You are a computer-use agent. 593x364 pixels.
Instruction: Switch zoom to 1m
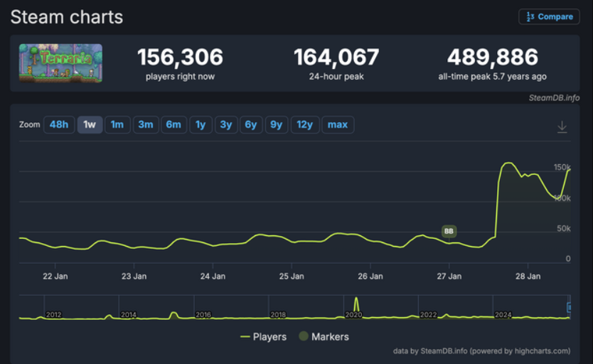[x=117, y=125]
